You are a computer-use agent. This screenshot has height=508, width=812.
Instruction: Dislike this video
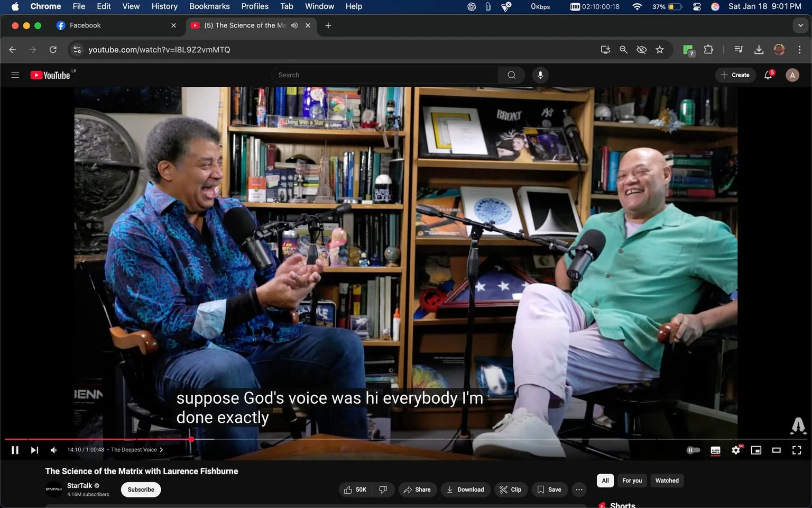(383, 489)
